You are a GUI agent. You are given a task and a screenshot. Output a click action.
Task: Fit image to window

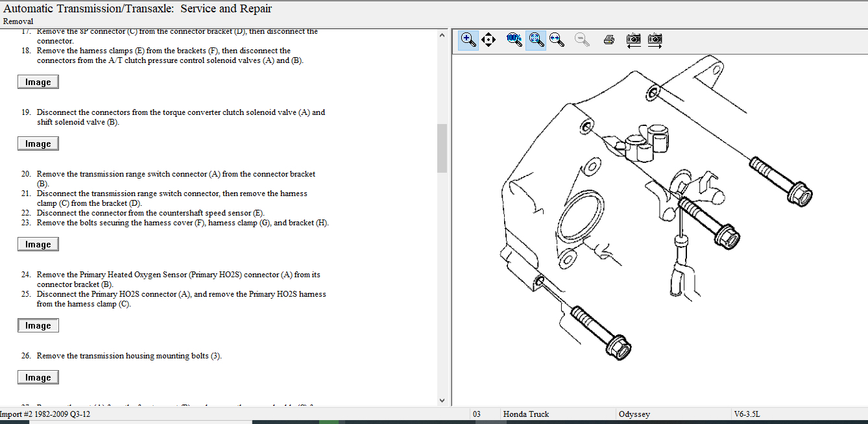(x=535, y=40)
